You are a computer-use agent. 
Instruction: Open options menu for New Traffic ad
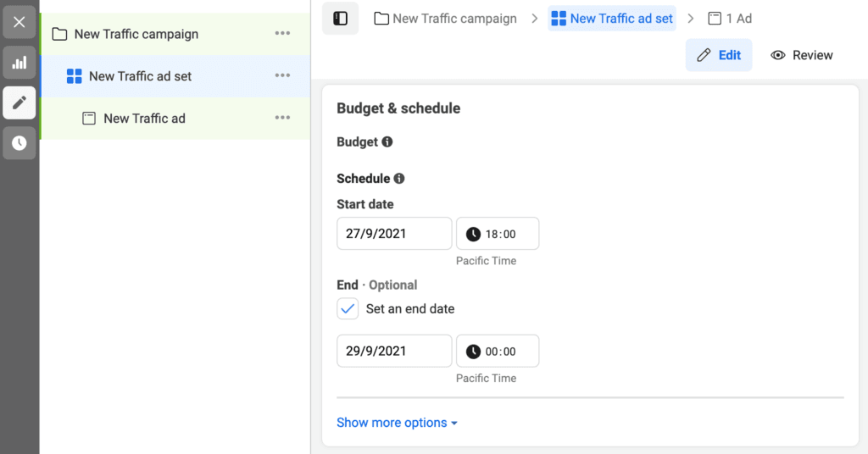point(282,119)
